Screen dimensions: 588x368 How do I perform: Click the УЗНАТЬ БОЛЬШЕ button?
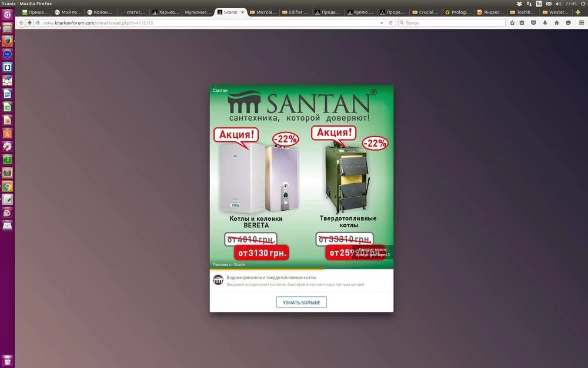click(x=302, y=302)
